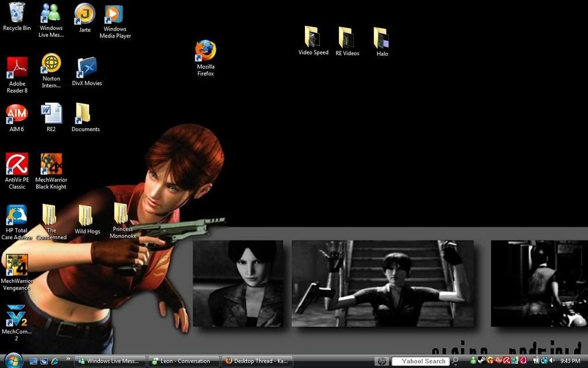
Task: Click the HP logo button on the taskbar
Action: pyautogui.click(x=382, y=361)
